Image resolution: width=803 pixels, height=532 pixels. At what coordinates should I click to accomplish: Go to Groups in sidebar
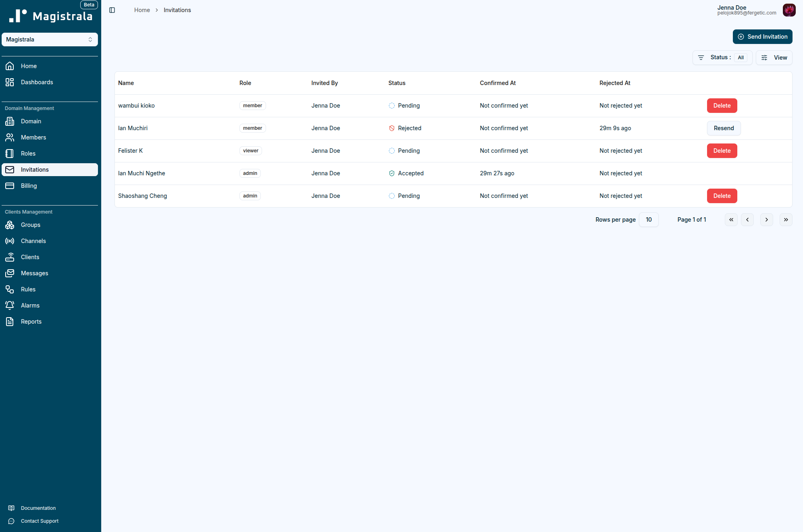tap(30, 225)
